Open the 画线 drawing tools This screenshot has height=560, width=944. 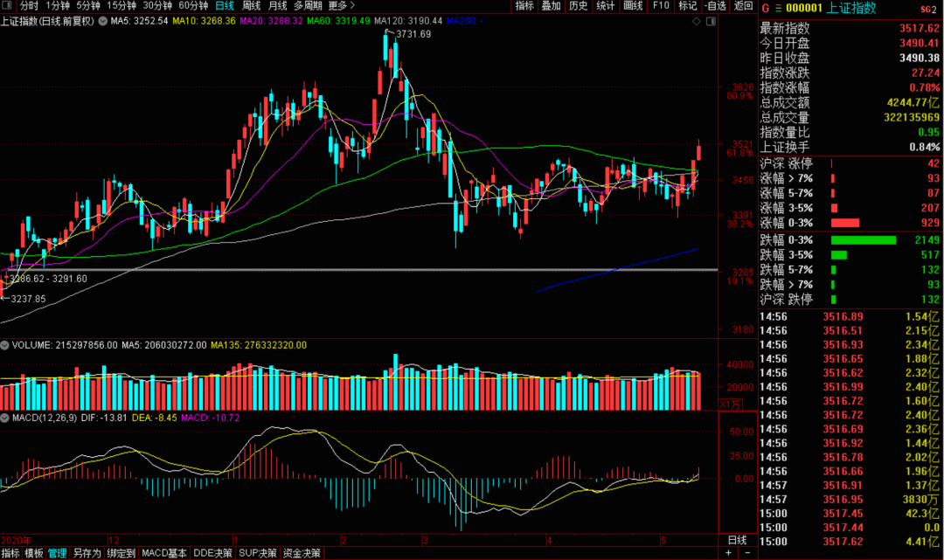(633, 5)
